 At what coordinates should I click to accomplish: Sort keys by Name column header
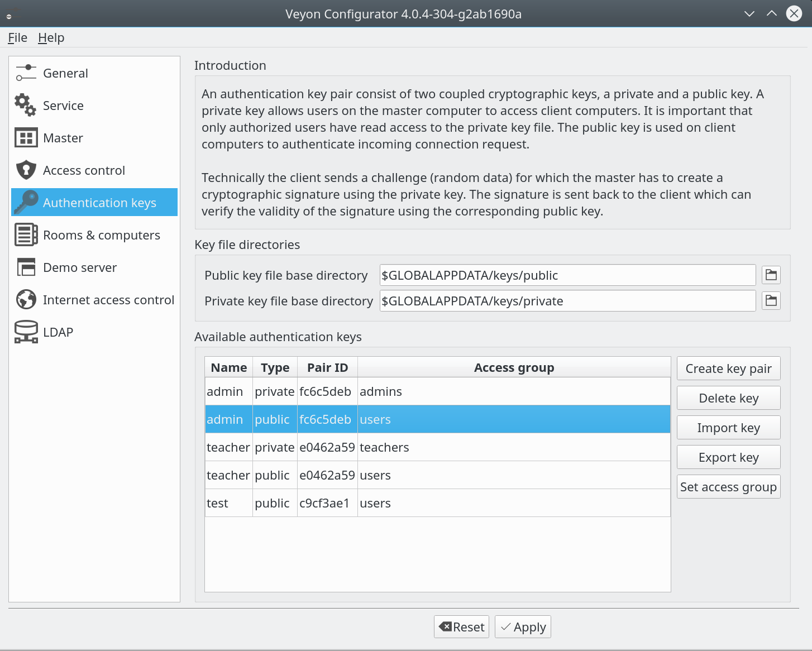pyautogui.click(x=229, y=367)
